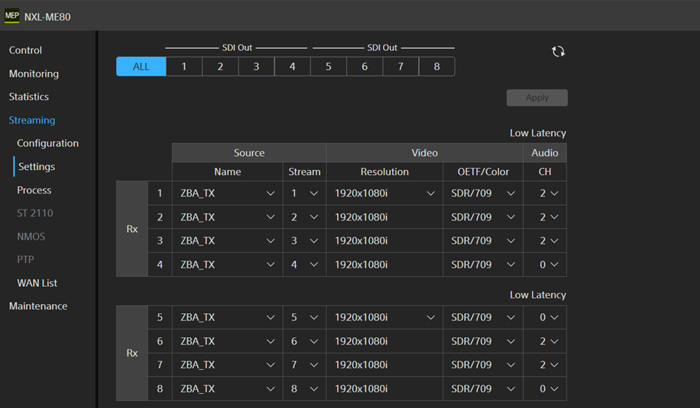Expand Rx 8 Stream dropdown
The width and height of the screenshot is (700, 408).
coord(304,389)
